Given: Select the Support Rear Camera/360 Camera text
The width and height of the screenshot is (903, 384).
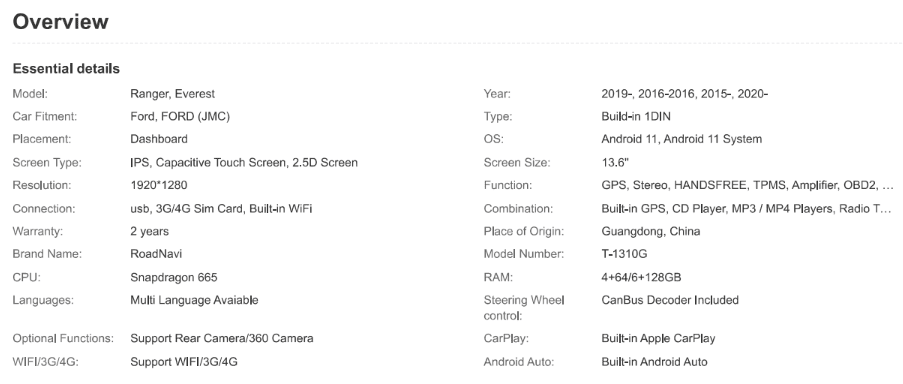Looking at the screenshot, I should pos(222,339).
